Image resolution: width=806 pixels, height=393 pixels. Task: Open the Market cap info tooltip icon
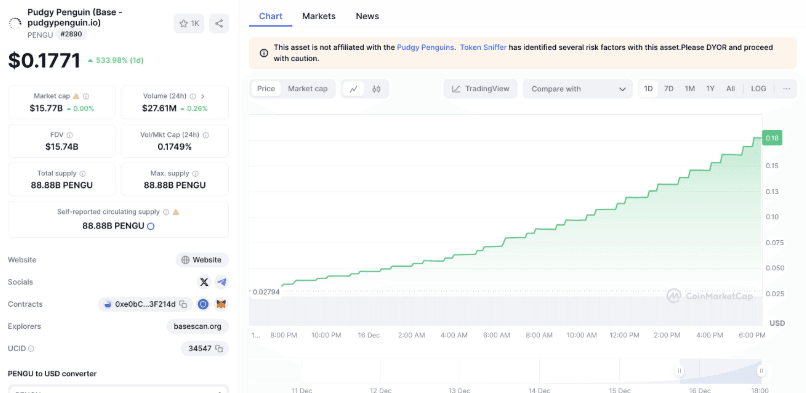tap(86, 96)
